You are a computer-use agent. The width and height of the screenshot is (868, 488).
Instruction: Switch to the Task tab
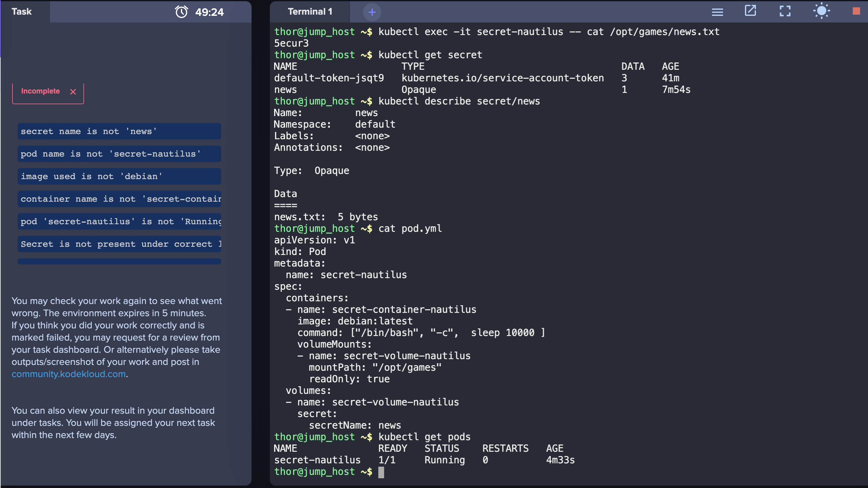[x=22, y=12]
